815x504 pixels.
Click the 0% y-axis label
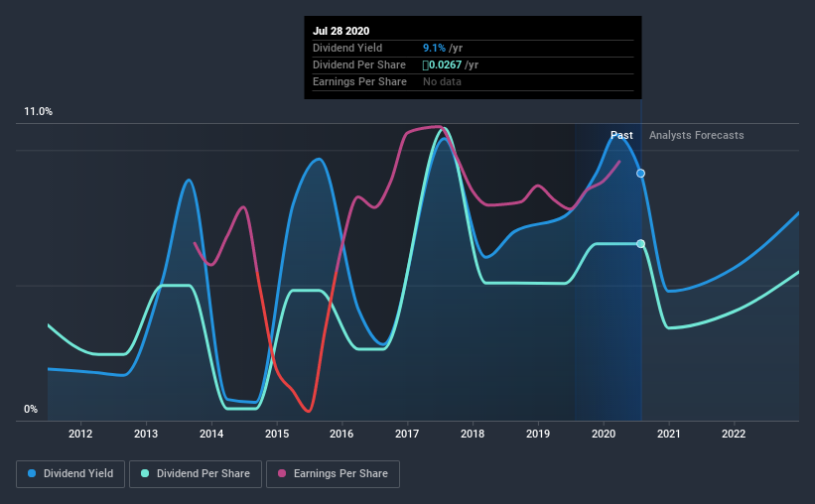click(31, 410)
